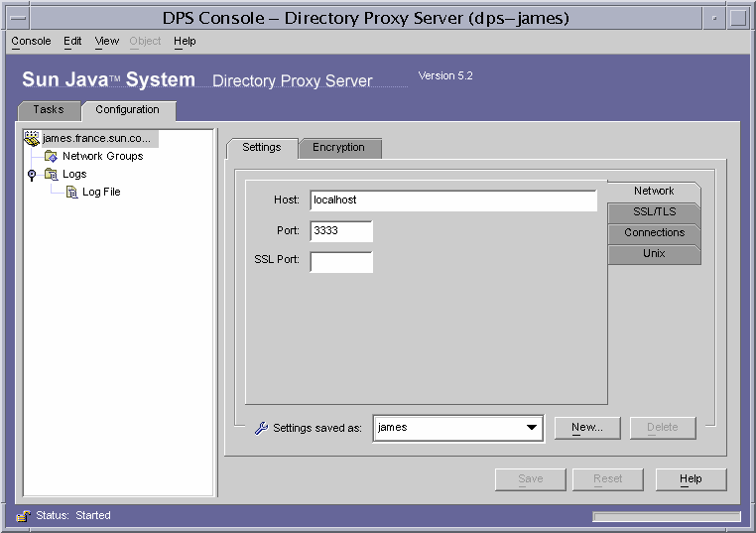The height and width of the screenshot is (533, 756).
Task: Open the Console menu
Action: tap(31, 41)
